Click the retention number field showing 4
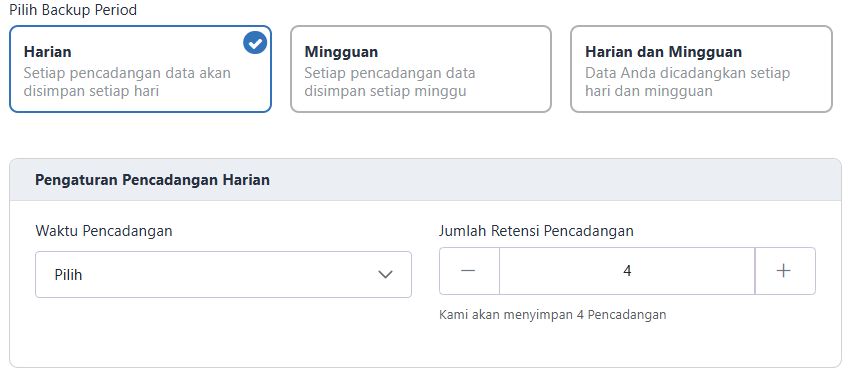850x378 pixels. (627, 271)
